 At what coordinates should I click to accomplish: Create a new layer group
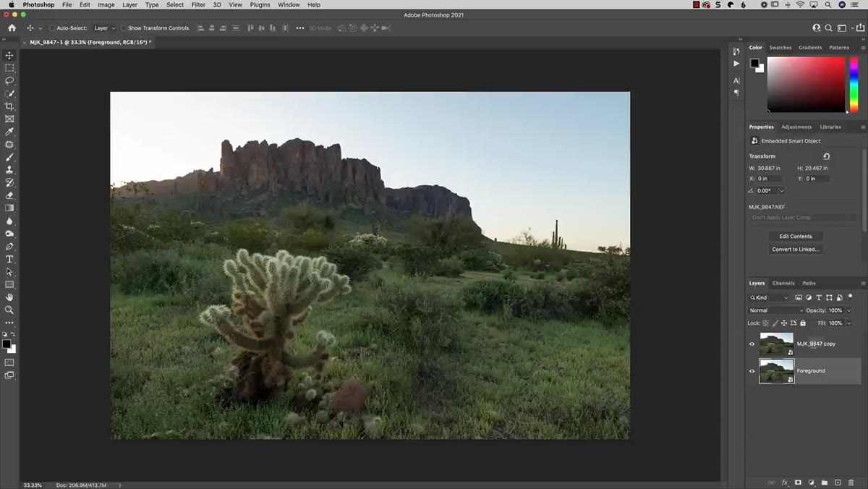coord(825,482)
